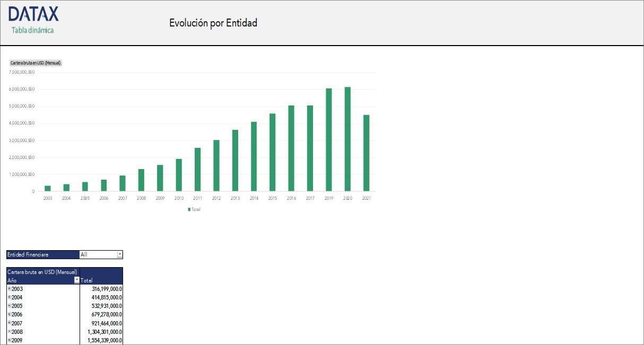Click the Cartera bruta en USD chart button
Screen dimensions: 644x345
[36, 63]
